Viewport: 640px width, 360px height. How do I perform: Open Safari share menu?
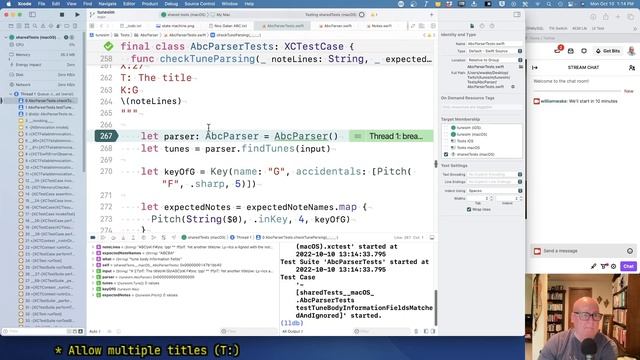606,17
